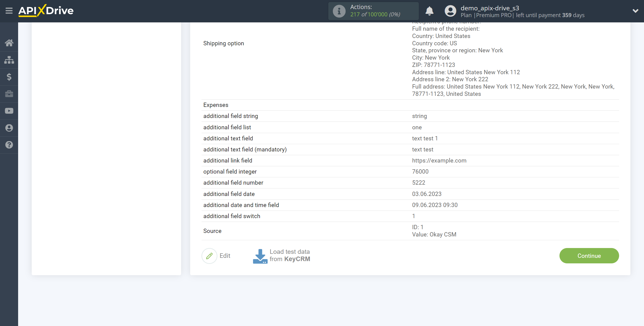This screenshot has height=326, width=644.
Task: Open the notifications bell
Action: [429, 11]
